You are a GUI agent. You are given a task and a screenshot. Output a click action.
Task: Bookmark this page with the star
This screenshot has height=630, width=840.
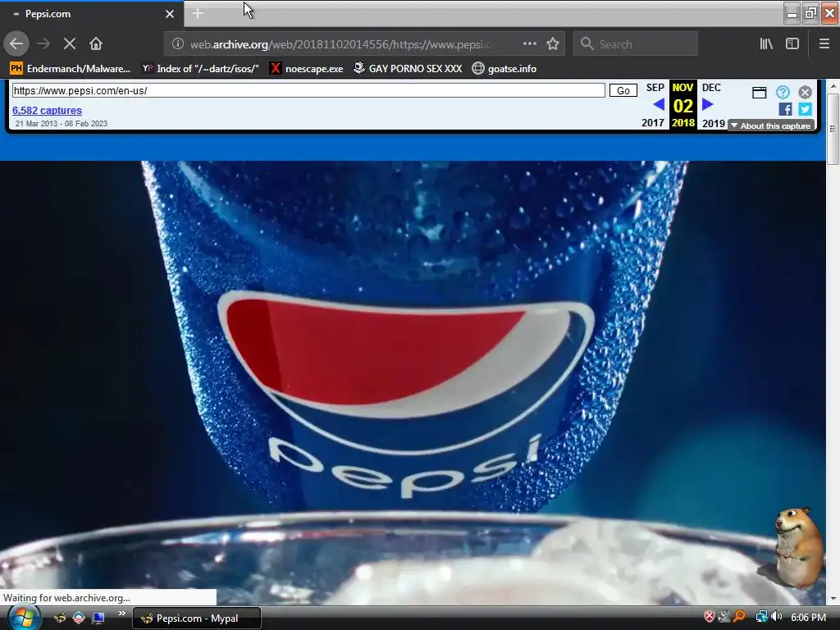click(553, 44)
